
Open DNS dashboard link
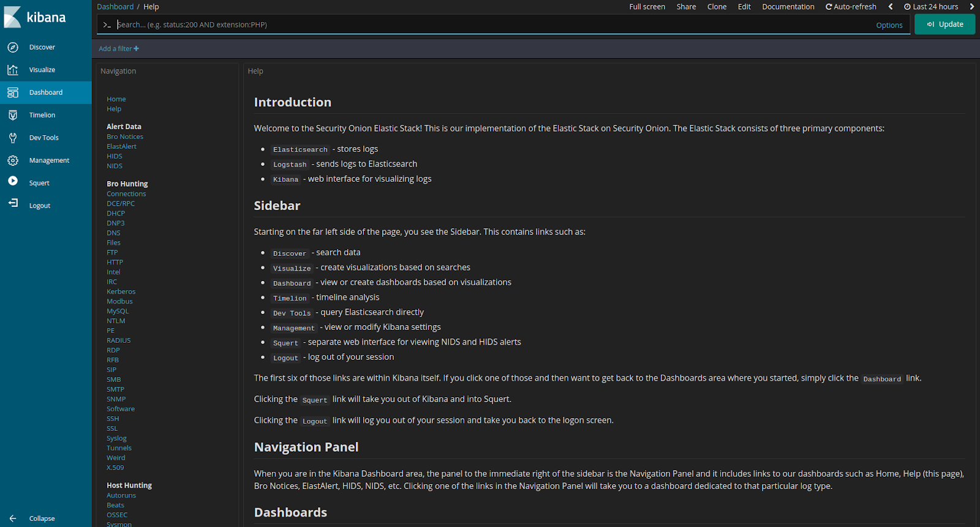113,233
